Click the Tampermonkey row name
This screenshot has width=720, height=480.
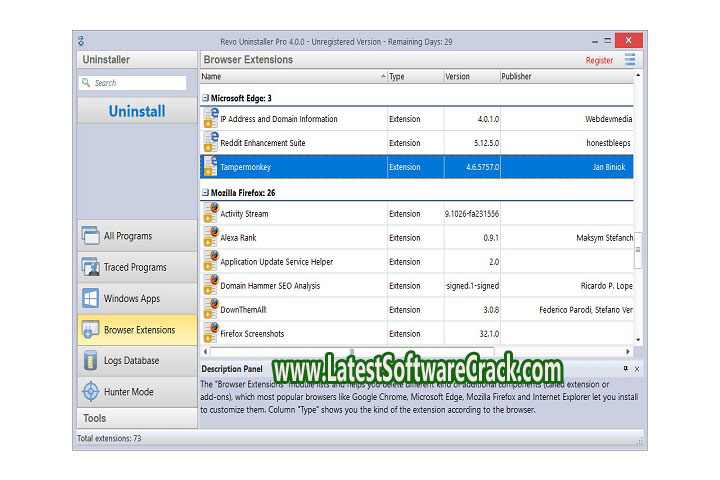coord(245,167)
